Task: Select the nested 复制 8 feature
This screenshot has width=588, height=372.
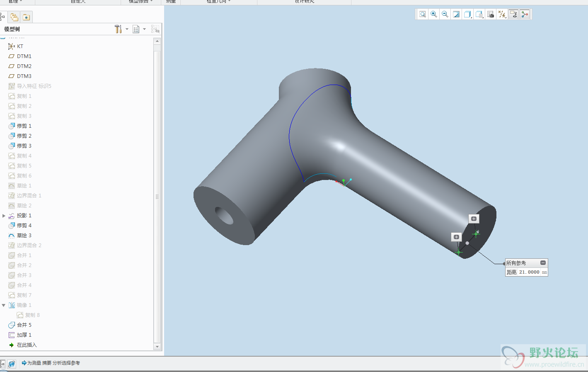Action: point(28,315)
